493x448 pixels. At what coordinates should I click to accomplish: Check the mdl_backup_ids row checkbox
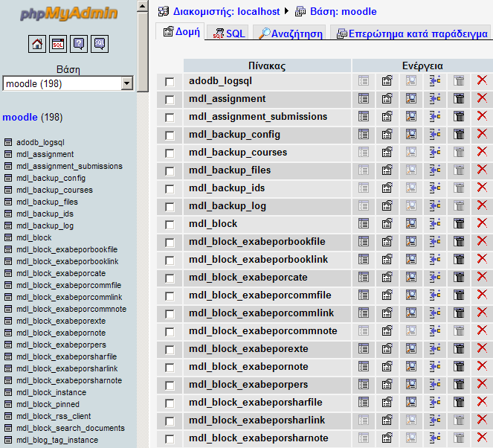[170, 189]
